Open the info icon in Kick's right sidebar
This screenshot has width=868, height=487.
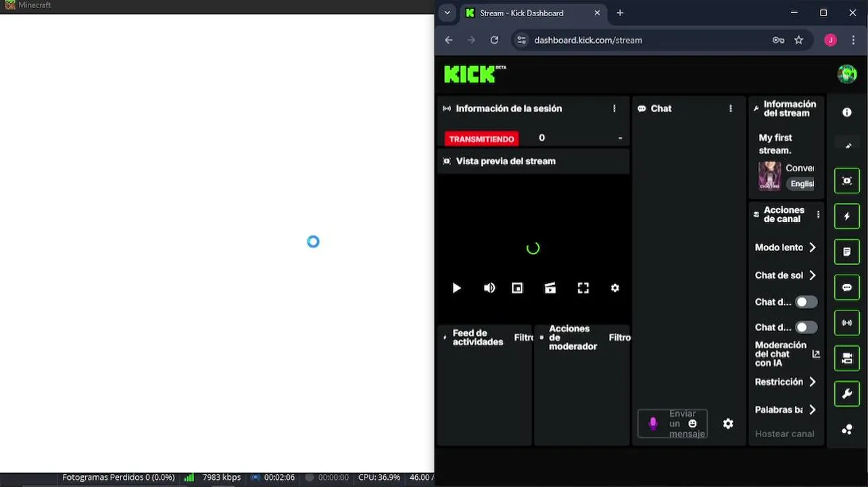[847, 112]
